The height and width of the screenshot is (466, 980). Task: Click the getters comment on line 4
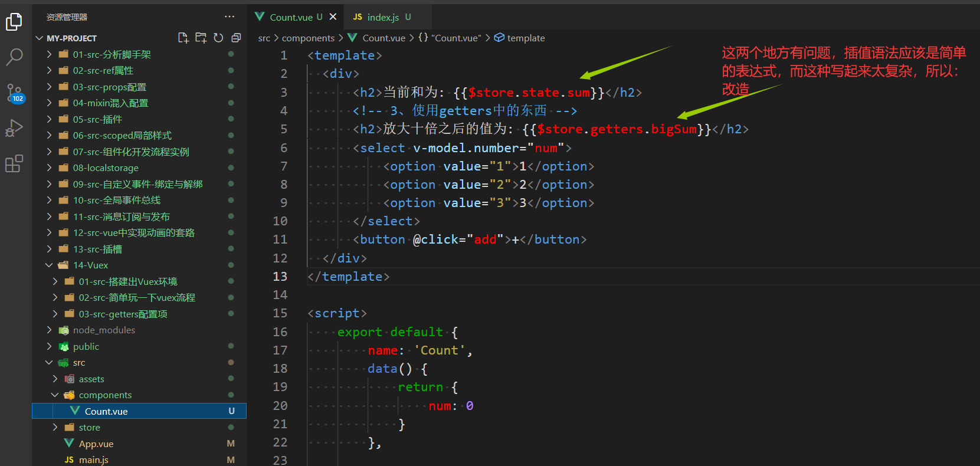point(465,111)
